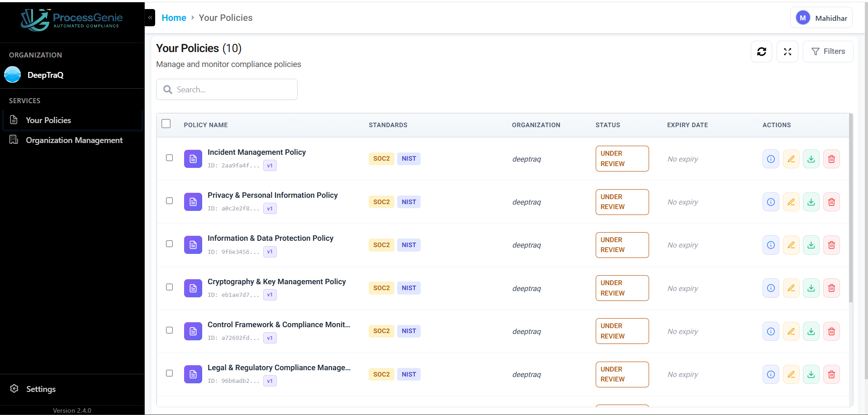The image size is (868, 415).
Task: Click the ProcessGenie logo
Action: click(72, 20)
